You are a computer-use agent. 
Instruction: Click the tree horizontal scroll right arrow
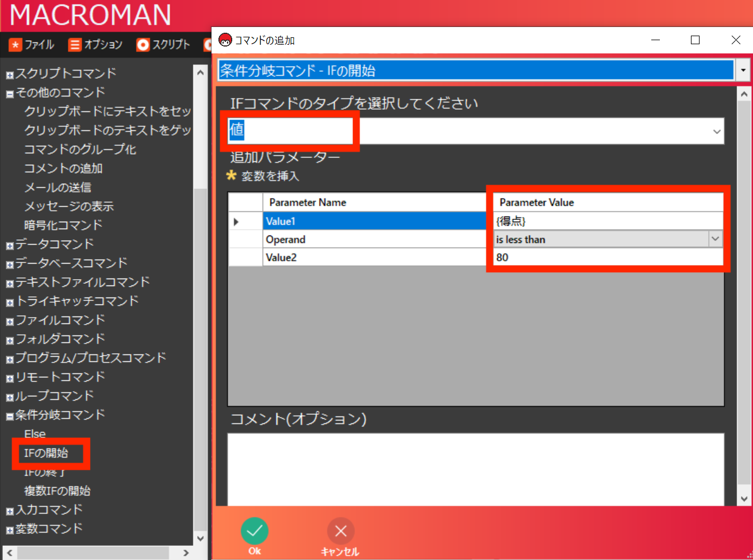[x=186, y=553]
